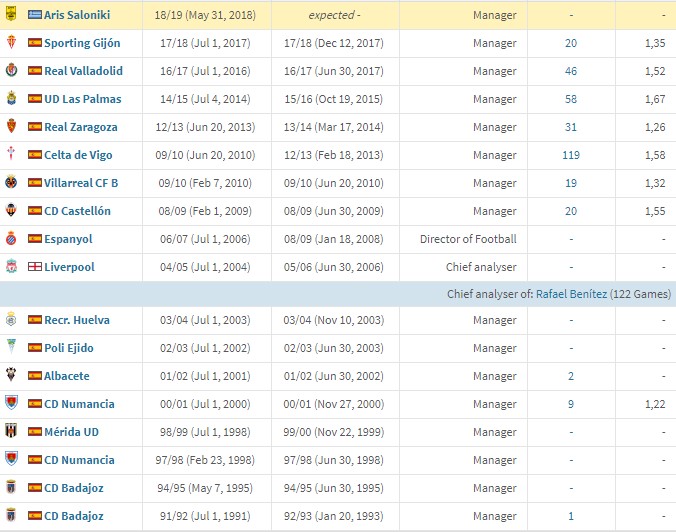
Task: Open the Real Zaragoza club link
Action: click(x=81, y=127)
